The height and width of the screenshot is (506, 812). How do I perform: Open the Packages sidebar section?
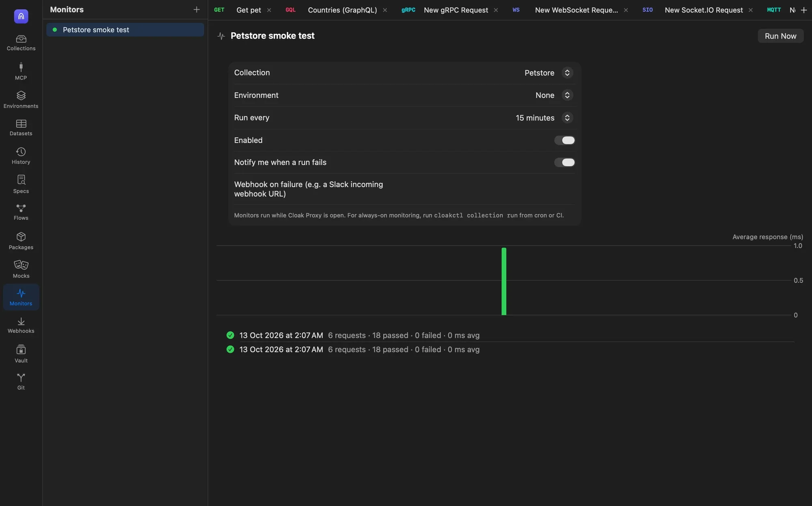21,241
